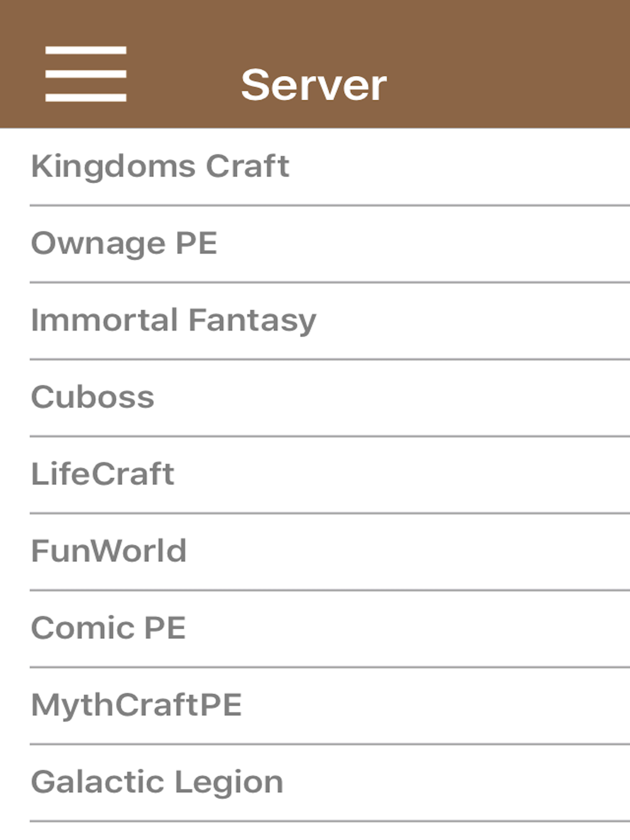Open the hamburger navigation menu
Screen dimensions: 630x840
(86, 74)
